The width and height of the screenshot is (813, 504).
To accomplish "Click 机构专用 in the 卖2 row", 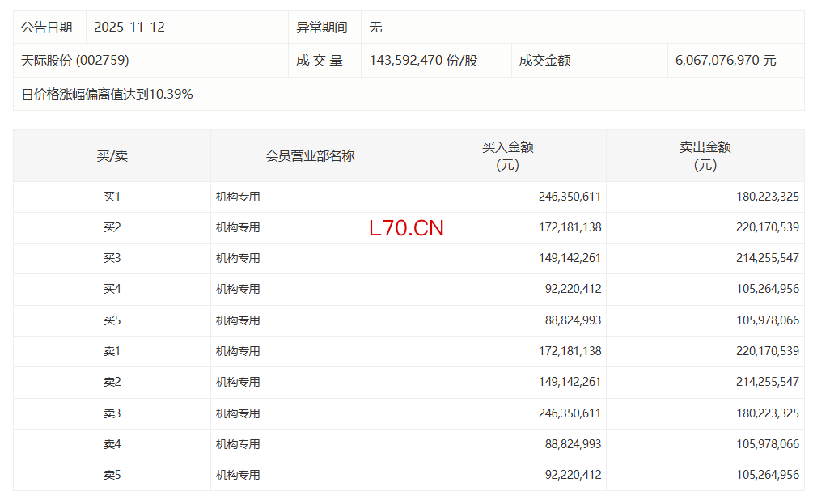I will [238, 383].
